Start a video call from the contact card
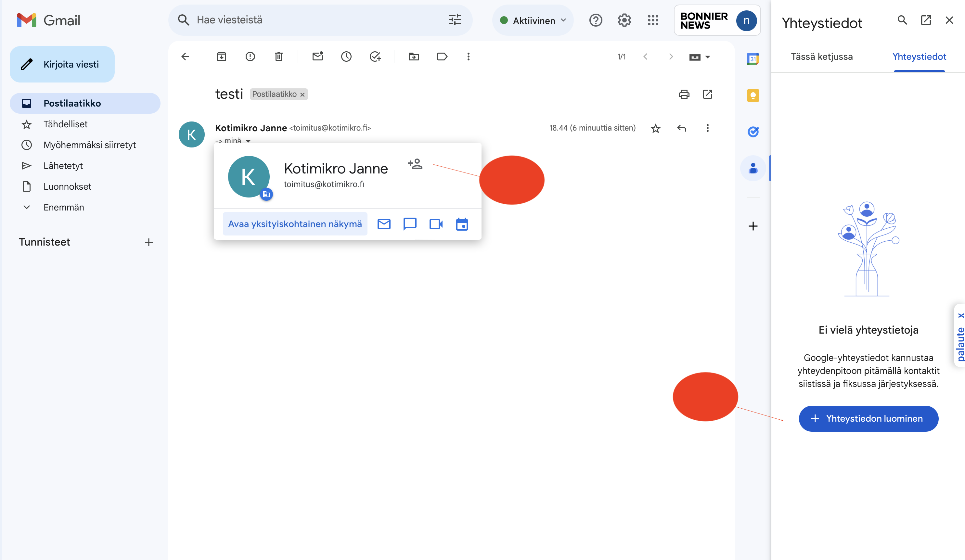 click(x=436, y=224)
